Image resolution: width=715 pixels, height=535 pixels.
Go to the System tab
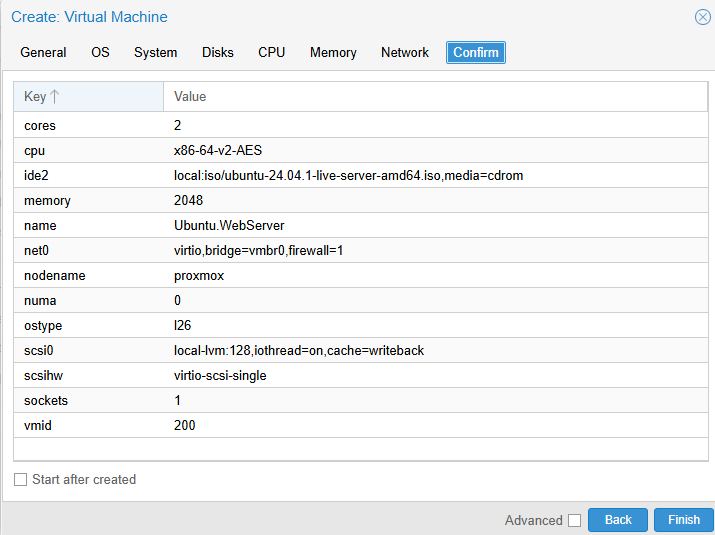[155, 52]
